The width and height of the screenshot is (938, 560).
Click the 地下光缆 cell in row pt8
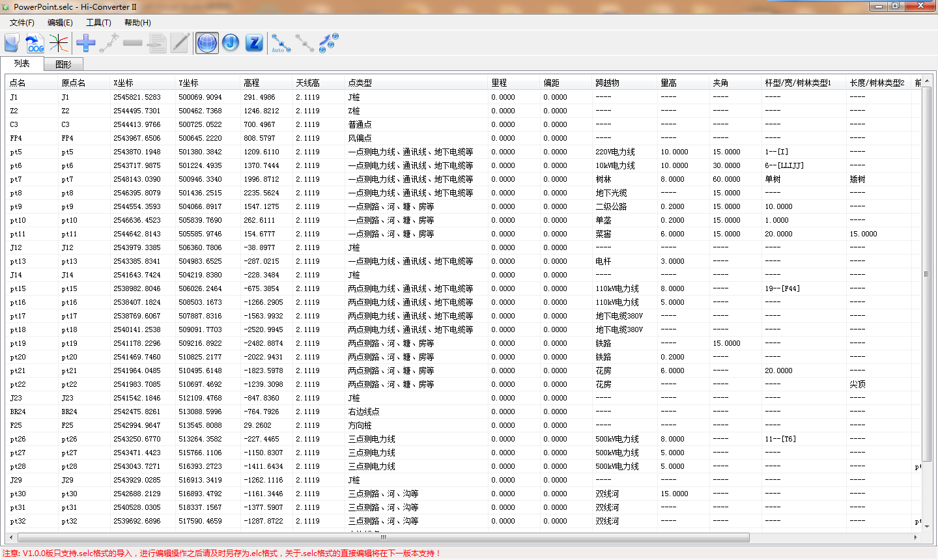(x=611, y=193)
